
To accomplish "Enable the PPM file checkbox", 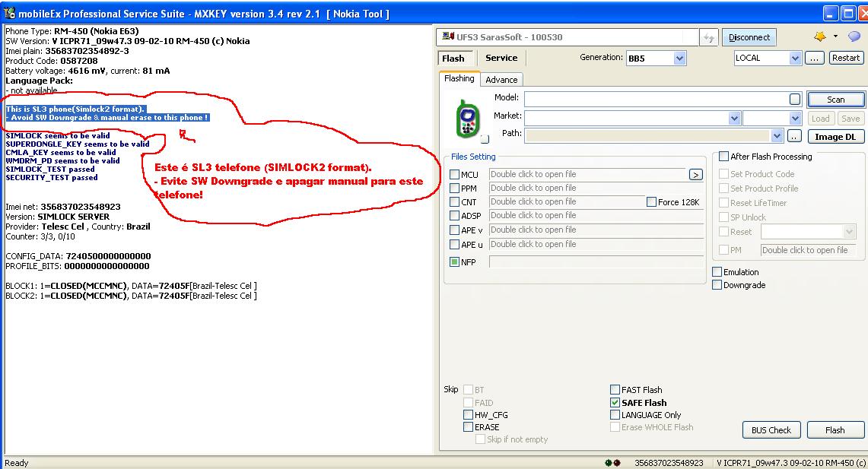I will pyautogui.click(x=454, y=188).
